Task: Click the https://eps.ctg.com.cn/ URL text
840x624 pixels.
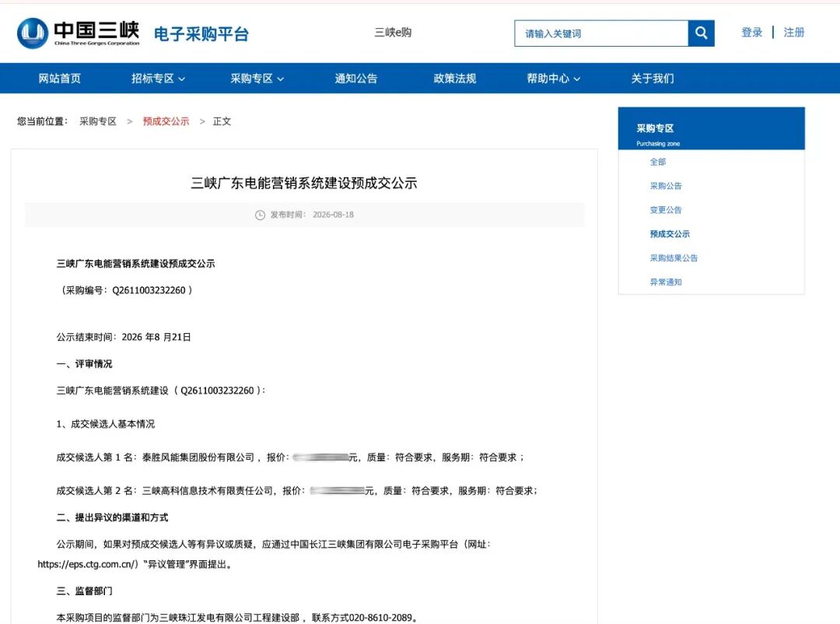Action: pyautogui.click(x=88, y=565)
